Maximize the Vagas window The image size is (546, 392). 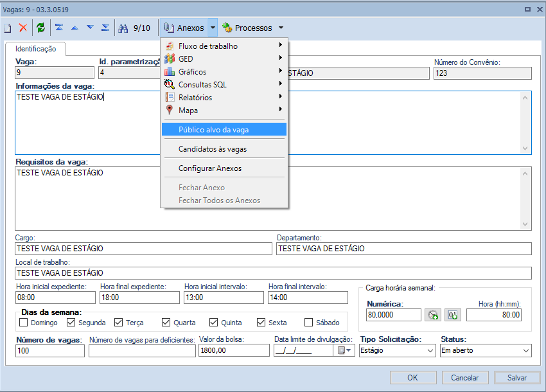pyautogui.click(x=527, y=10)
